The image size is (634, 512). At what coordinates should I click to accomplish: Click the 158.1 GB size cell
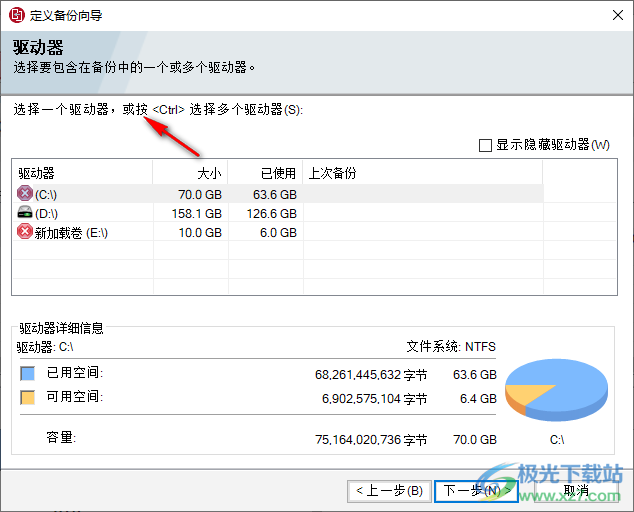[x=197, y=214]
